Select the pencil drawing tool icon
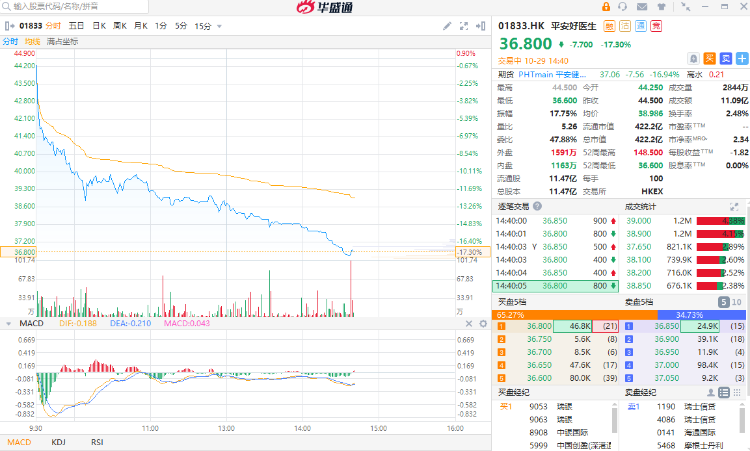This screenshot has height=451, width=750. point(447,26)
